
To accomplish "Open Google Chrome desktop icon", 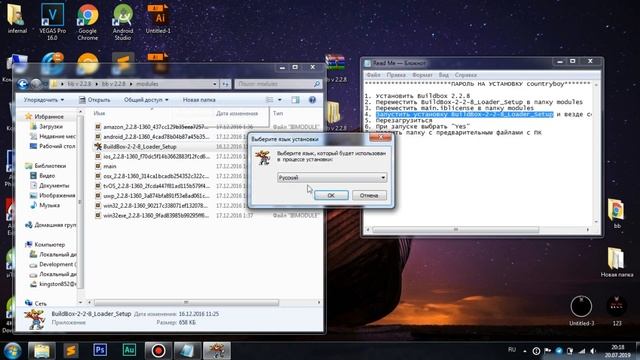I will [88, 22].
